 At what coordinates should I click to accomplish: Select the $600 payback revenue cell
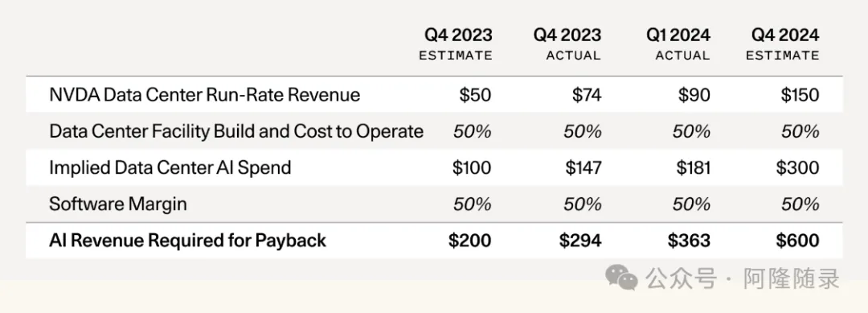tap(797, 241)
